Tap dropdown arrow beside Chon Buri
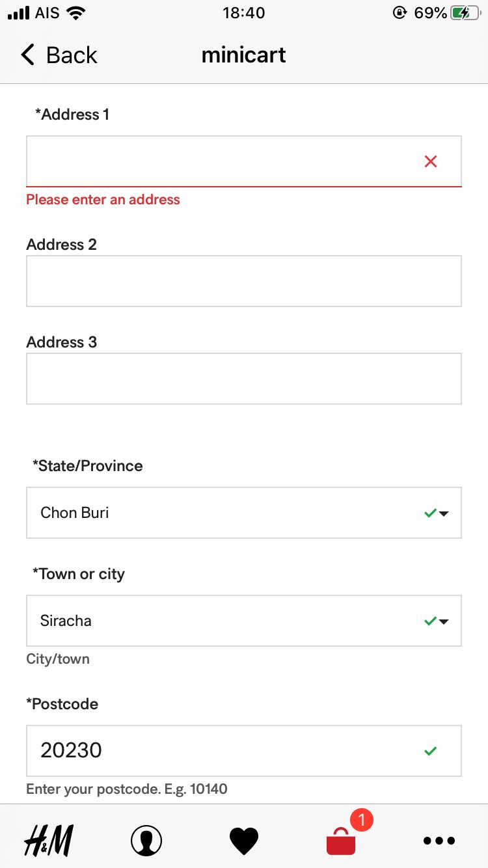This screenshot has width=488, height=868. (x=444, y=513)
